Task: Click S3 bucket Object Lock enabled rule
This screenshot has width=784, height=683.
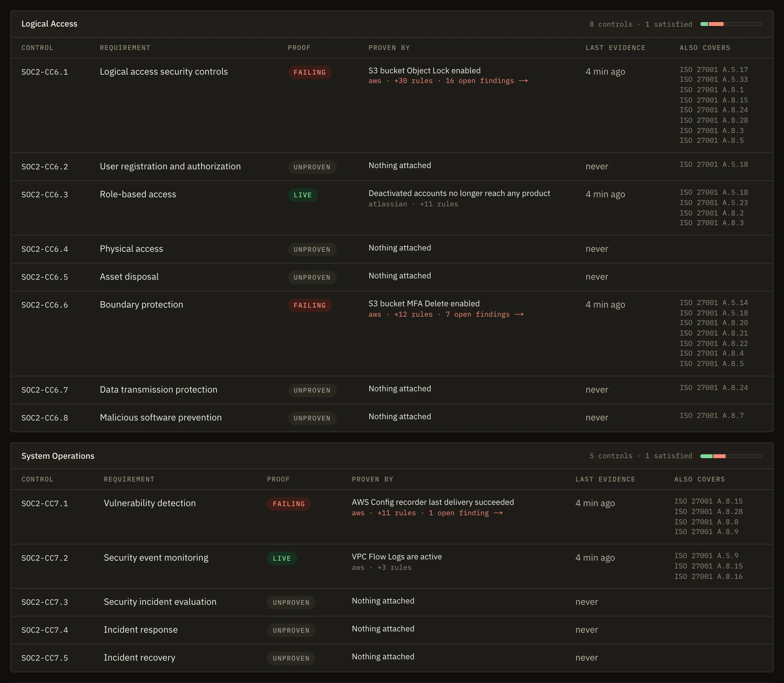Action: tap(424, 70)
